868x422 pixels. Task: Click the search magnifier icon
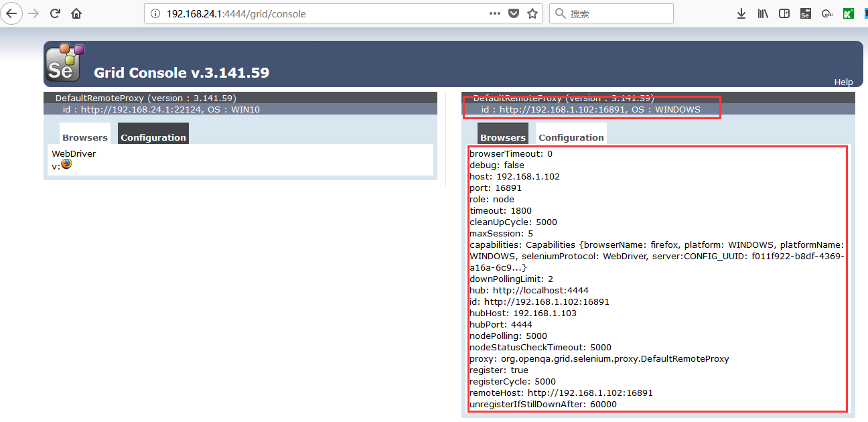(561, 13)
